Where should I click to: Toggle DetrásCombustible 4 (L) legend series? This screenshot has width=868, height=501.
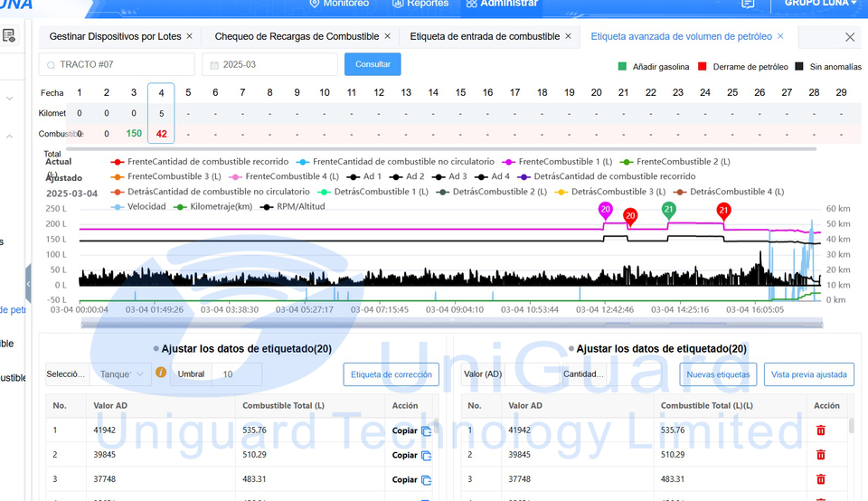tap(729, 192)
